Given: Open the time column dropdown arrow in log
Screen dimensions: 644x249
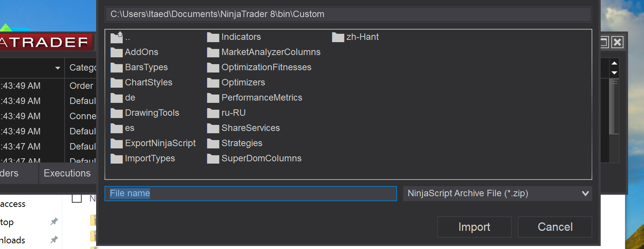Looking at the screenshot, I should point(57,68).
